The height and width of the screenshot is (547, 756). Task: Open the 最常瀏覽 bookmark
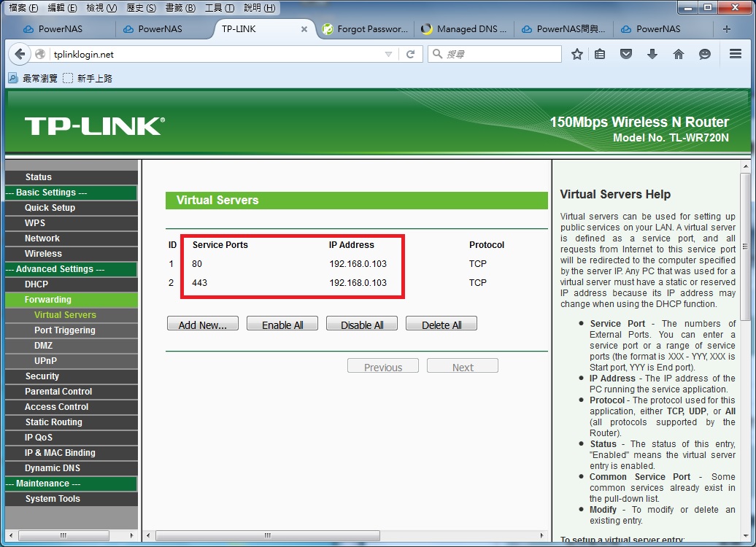tap(33, 78)
